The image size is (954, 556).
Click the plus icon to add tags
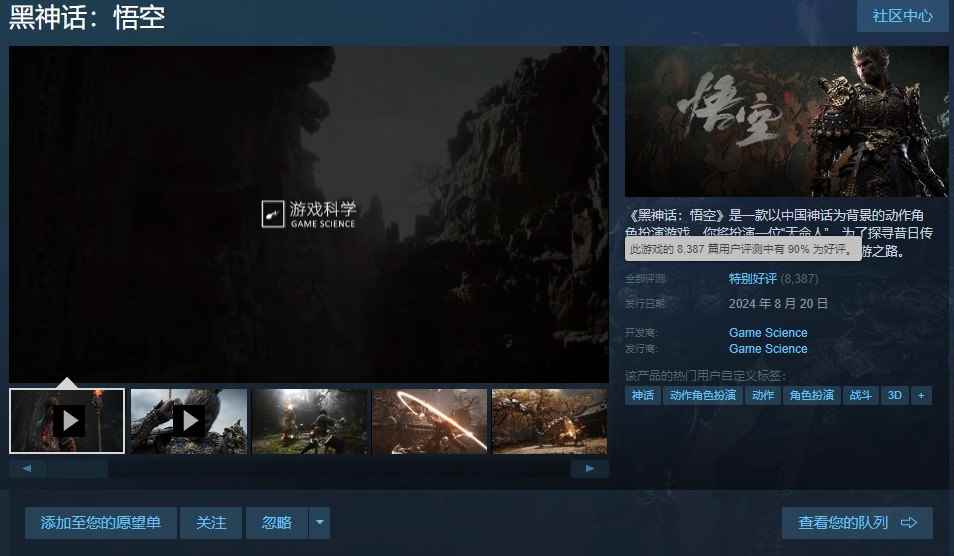(920, 395)
